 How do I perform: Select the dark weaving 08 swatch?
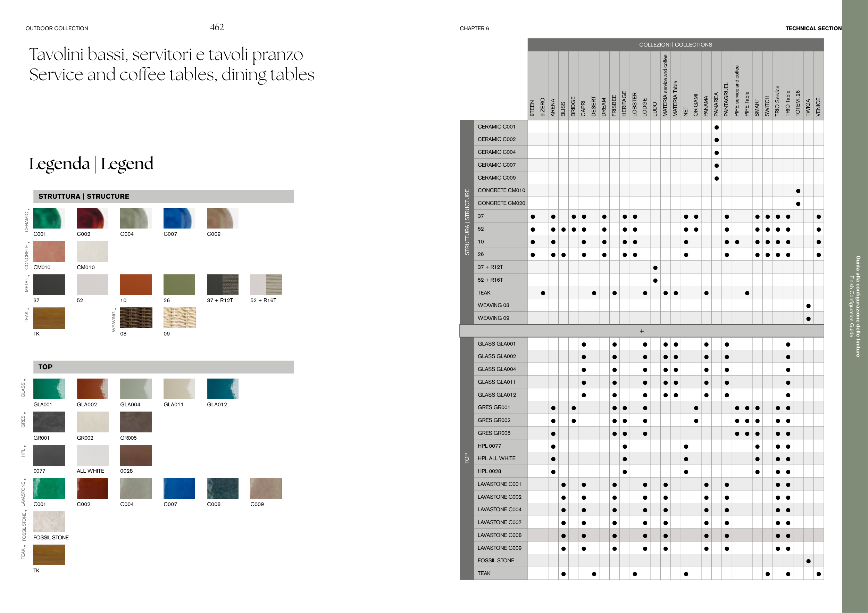point(136,318)
